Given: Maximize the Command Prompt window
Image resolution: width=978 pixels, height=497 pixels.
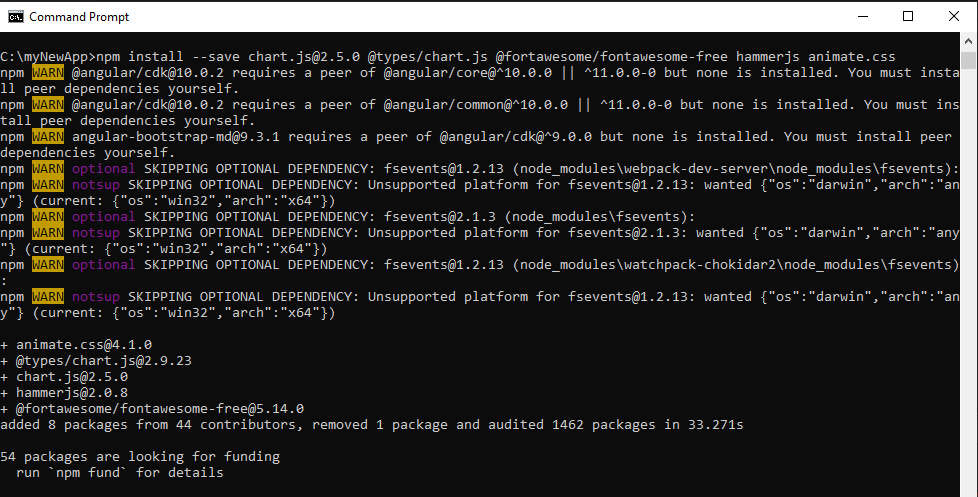Looking at the screenshot, I should click(908, 16).
